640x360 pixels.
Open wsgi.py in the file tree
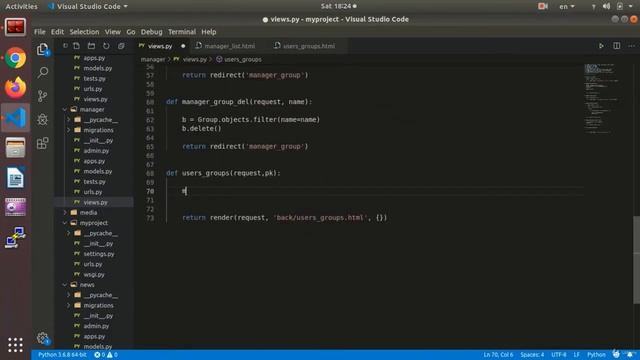coord(94,275)
